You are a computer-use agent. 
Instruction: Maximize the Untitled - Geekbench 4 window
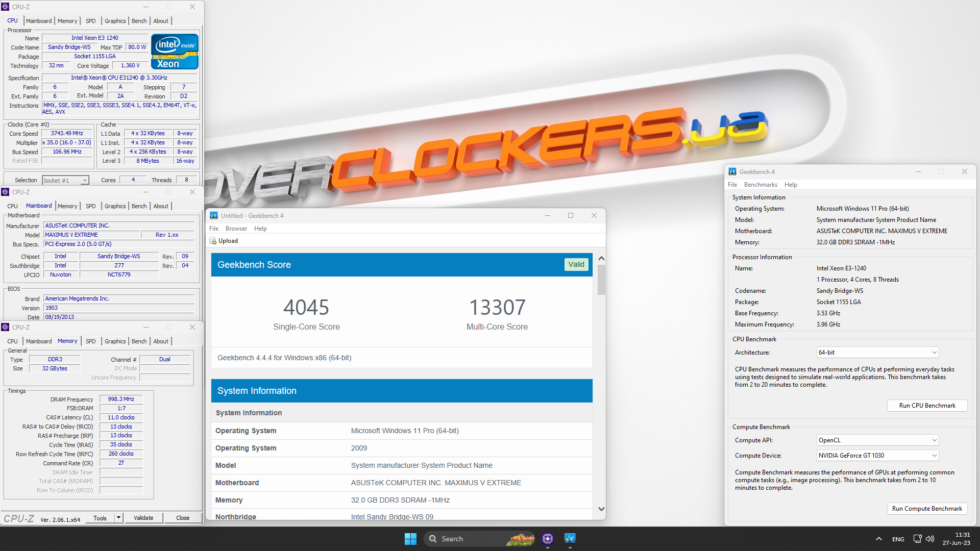pos(571,215)
